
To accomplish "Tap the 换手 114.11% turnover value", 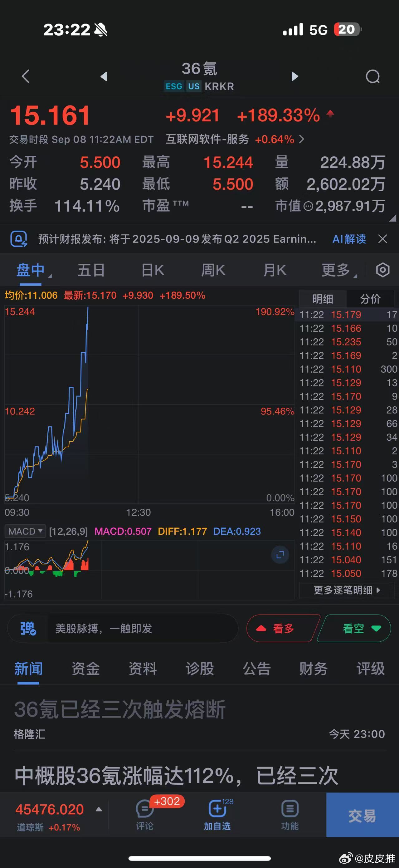I will pos(87,206).
